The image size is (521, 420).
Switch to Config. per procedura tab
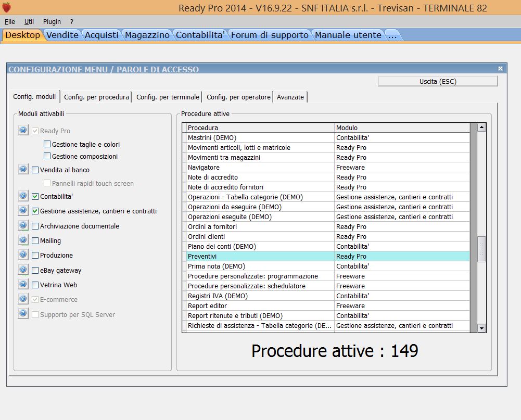(96, 97)
